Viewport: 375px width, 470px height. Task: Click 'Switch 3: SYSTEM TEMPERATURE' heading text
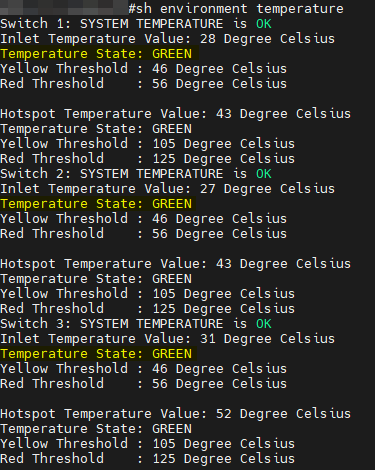click(x=112, y=324)
